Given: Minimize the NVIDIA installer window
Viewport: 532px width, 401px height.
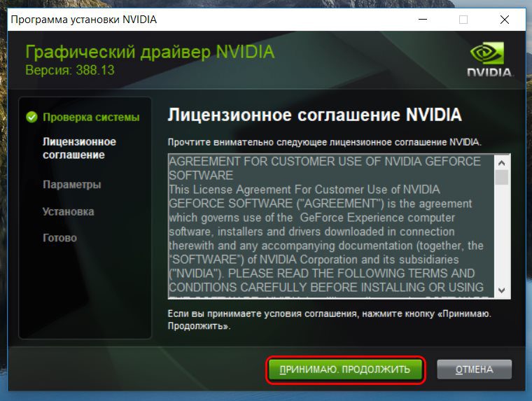Looking at the screenshot, I should pos(423,20).
